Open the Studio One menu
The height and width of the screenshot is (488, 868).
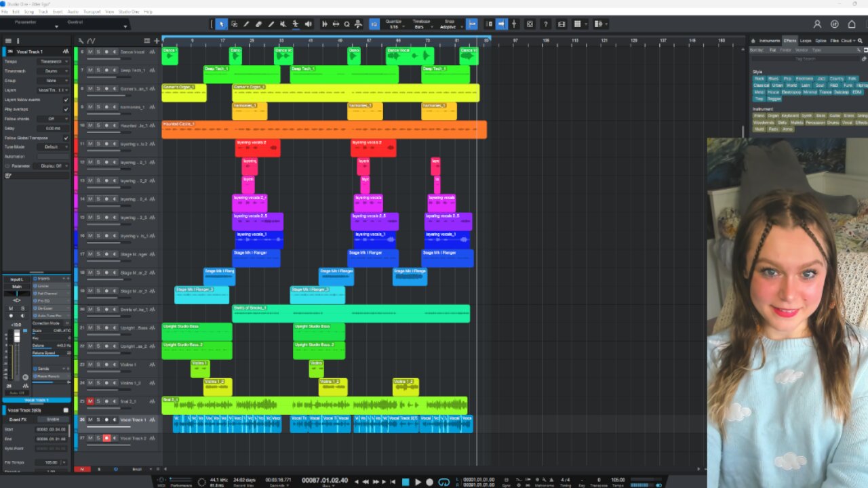[127, 12]
